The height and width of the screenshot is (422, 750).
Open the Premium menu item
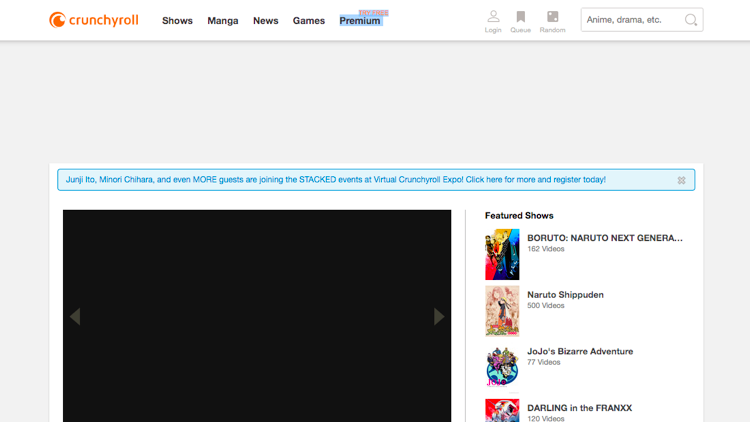tap(360, 21)
